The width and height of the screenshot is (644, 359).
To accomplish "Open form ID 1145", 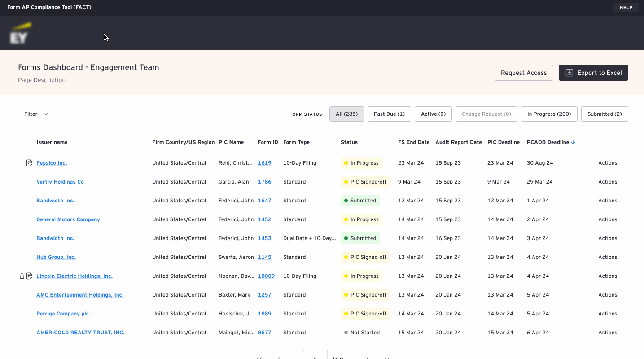I will click(265, 257).
